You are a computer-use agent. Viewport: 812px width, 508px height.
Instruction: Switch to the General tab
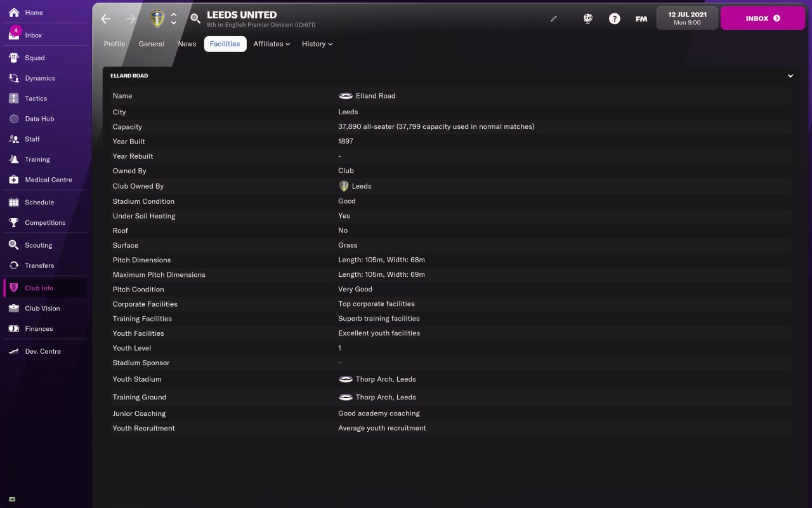152,44
